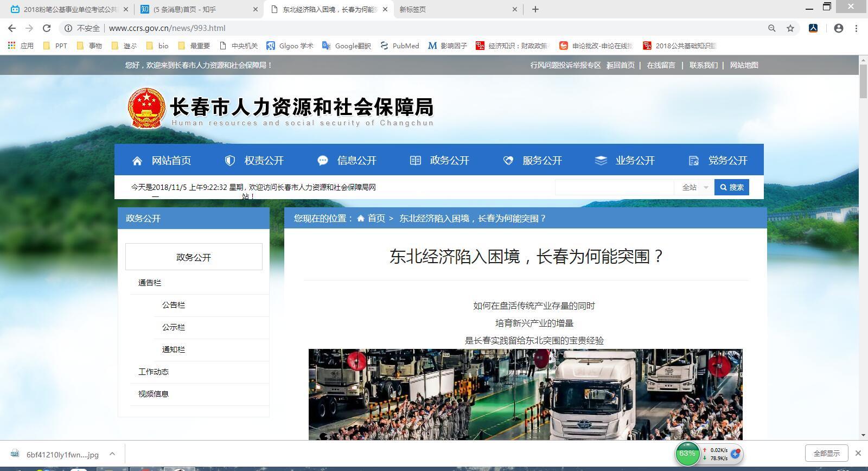Image resolution: width=868 pixels, height=471 pixels.
Task: Open 权责公开 navigation item
Action: (254, 160)
